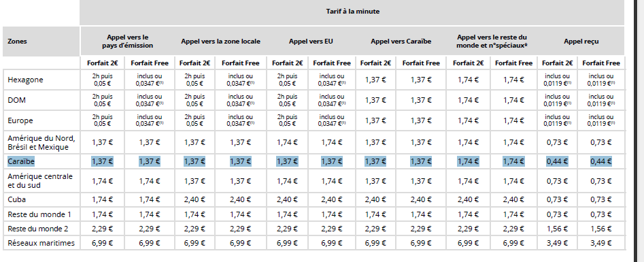Image resolution: width=644 pixels, height=262 pixels.
Task: Click 'Forfait 2€' under Appel vers EU
Action: pyautogui.click(x=287, y=63)
